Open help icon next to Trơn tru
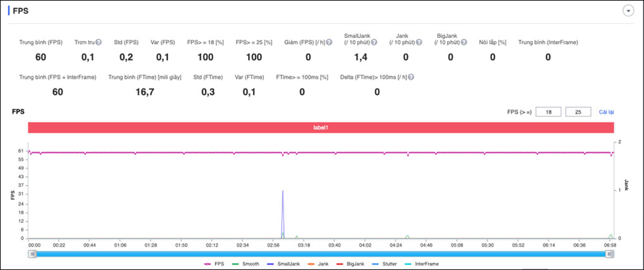 [x=98, y=42]
